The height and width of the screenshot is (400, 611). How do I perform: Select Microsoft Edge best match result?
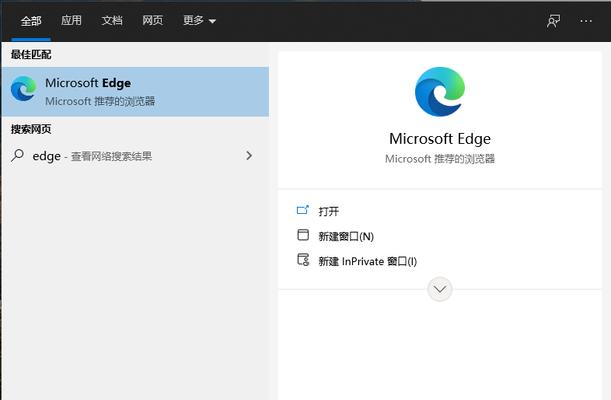(x=135, y=92)
